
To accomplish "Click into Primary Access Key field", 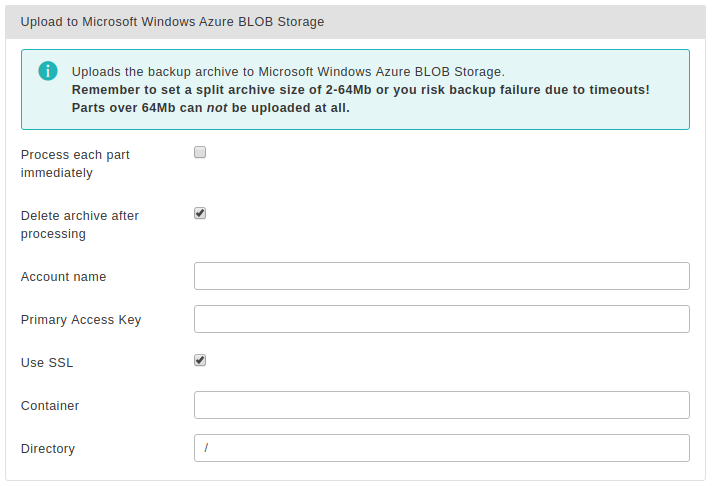I will click(442, 319).
